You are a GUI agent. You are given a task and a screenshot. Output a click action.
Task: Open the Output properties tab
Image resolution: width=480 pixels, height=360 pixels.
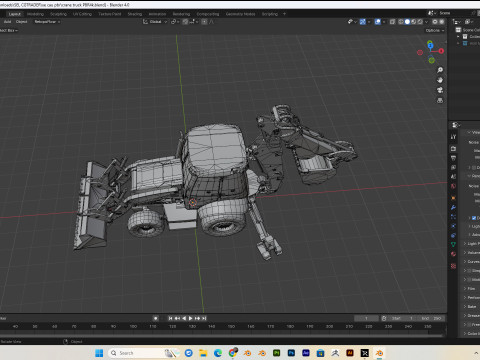tap(453, 158)
